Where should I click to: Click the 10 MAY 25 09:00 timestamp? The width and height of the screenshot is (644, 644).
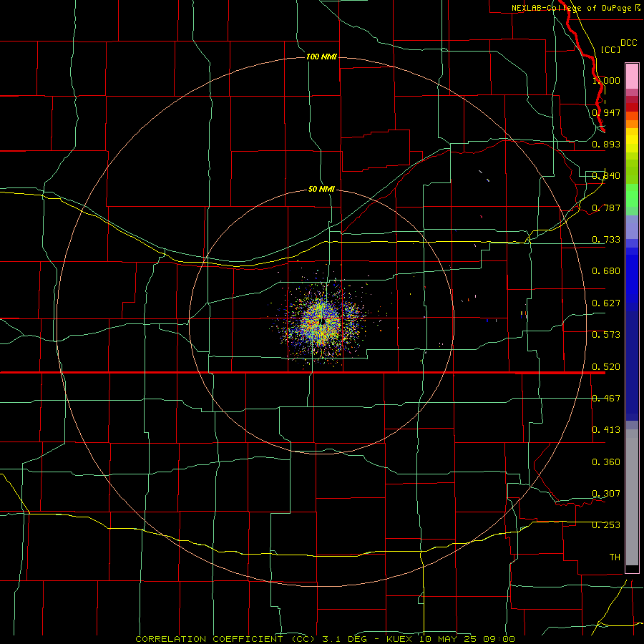(x=467, y=639)
